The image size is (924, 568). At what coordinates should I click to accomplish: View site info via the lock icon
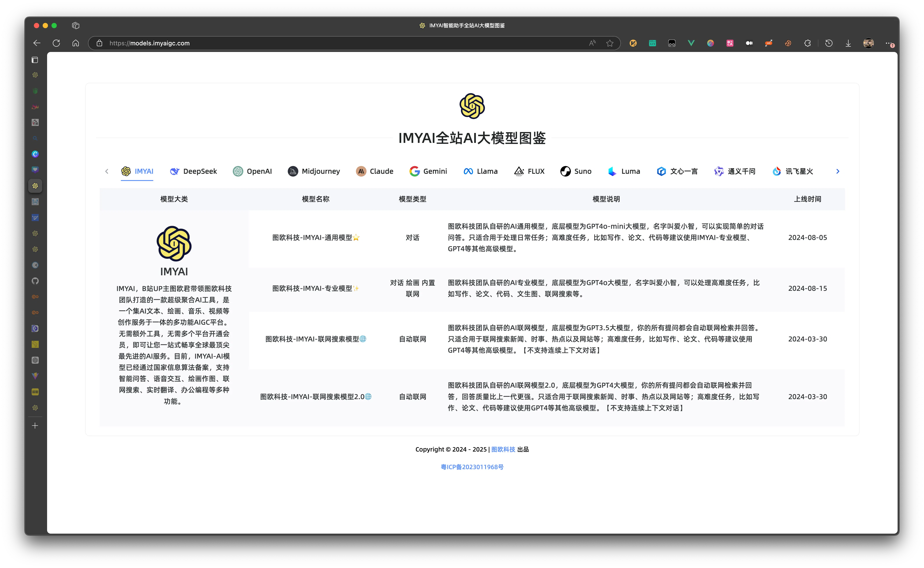click(x=99, y=43)
